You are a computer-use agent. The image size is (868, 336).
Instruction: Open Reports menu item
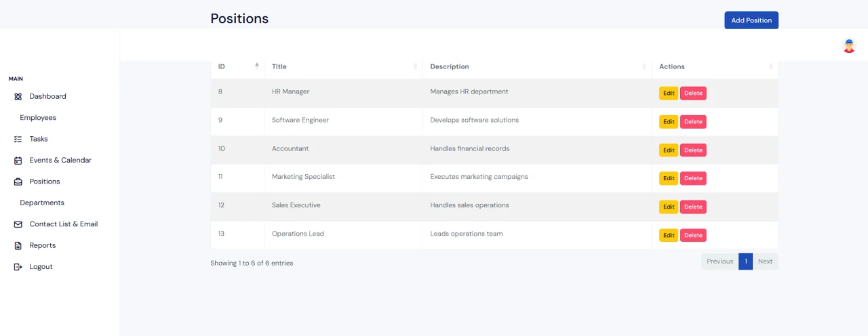click(x=43, y=245)
